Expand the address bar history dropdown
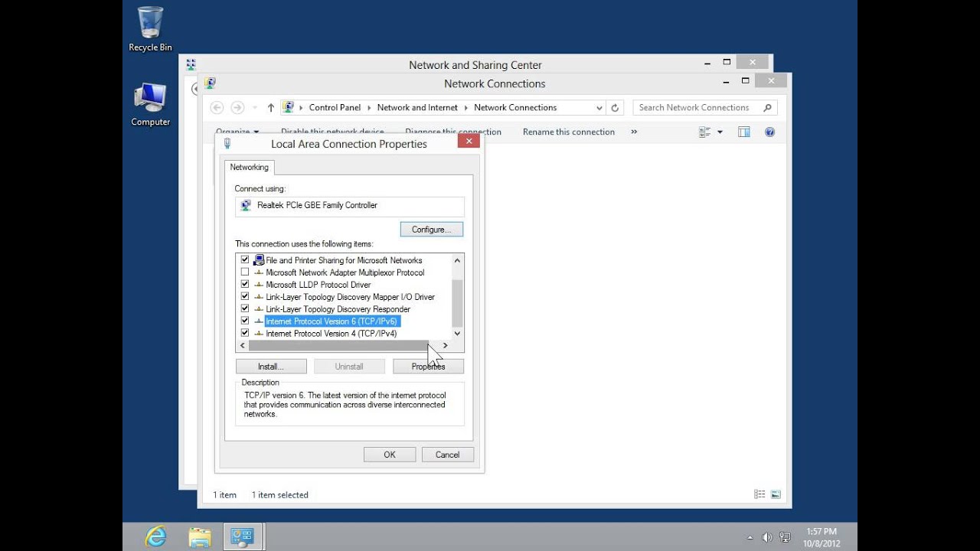The width and height of the screenshot is (980, 551). click(x=599, y=108)
